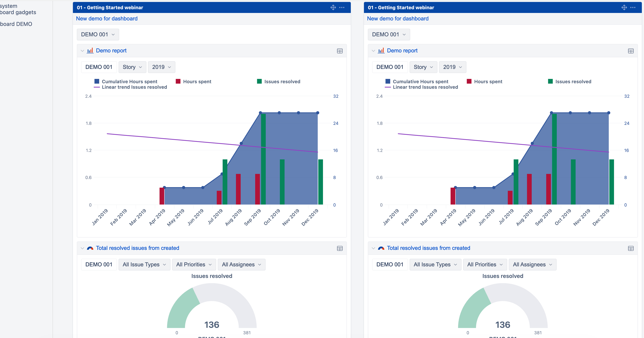This screenshot has width=644, height=338.
Task: Click move icon on left webinar gadget header
Action: (333, 7)
